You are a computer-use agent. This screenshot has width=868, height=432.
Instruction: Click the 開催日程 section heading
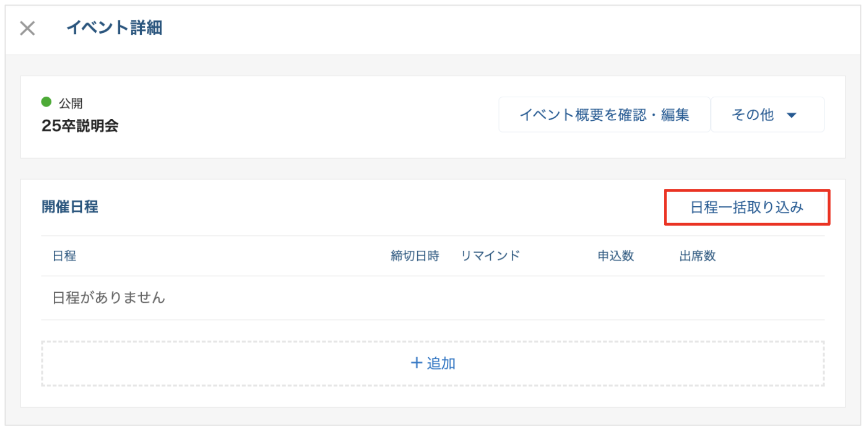70,207
